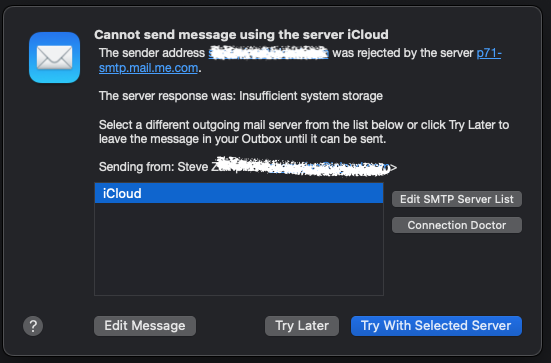
Task: Click the 'Cannot send message' heading
Action: click(x=241, y=35)
